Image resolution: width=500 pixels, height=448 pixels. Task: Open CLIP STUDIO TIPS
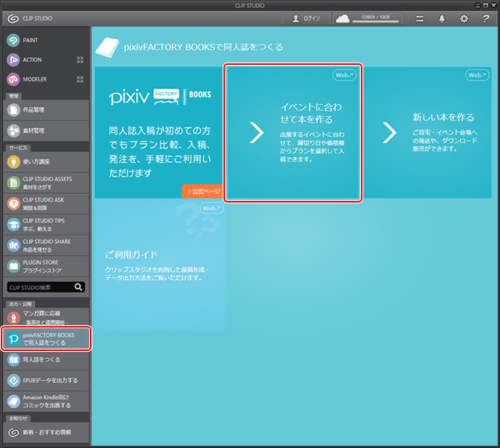pos(46,224)
